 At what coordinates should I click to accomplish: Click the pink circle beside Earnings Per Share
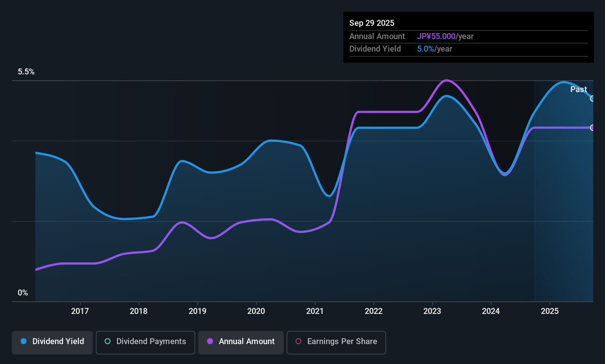[298, 341]
